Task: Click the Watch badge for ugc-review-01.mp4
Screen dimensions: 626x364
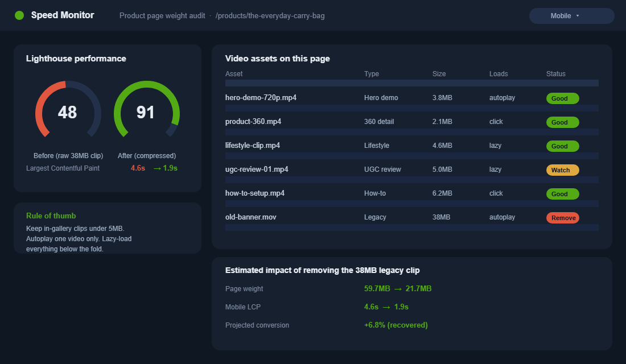Action: point(562,170)
